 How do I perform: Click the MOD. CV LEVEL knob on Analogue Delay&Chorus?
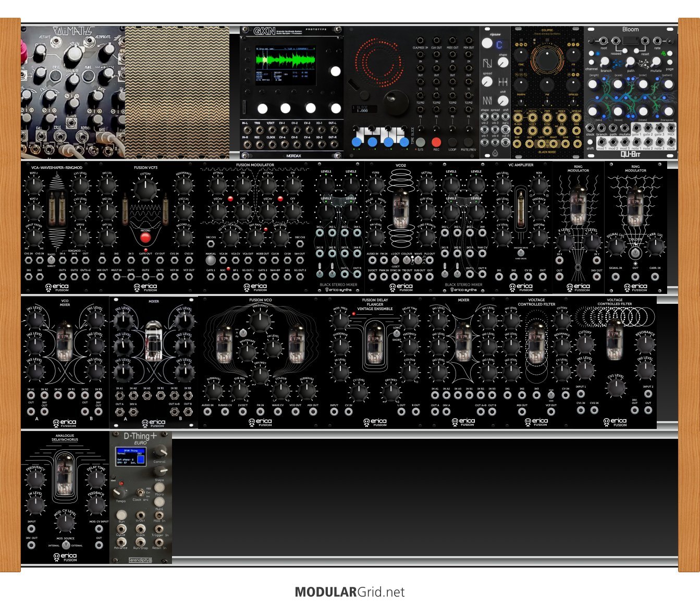[x=65, y=523]
